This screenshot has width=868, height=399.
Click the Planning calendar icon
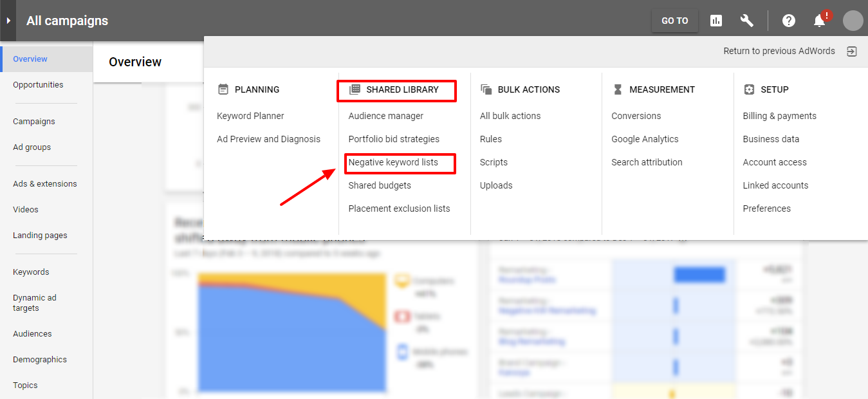(223, 89)
